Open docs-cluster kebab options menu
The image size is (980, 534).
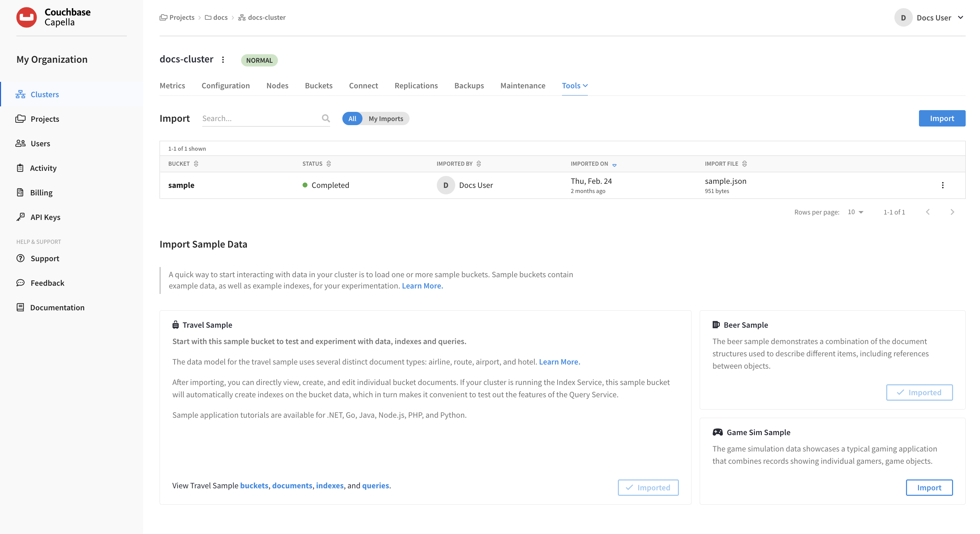(223, 59)
